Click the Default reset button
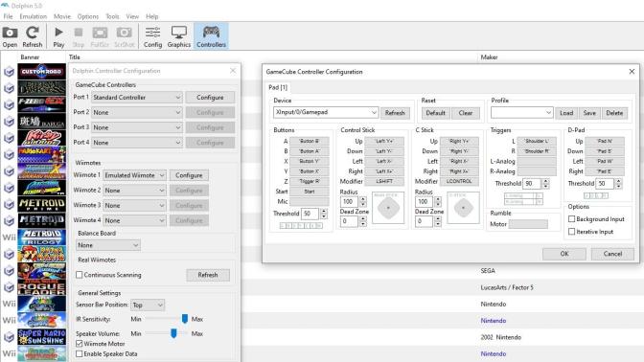This screenshot has height=362, width=644. (435, 113)
